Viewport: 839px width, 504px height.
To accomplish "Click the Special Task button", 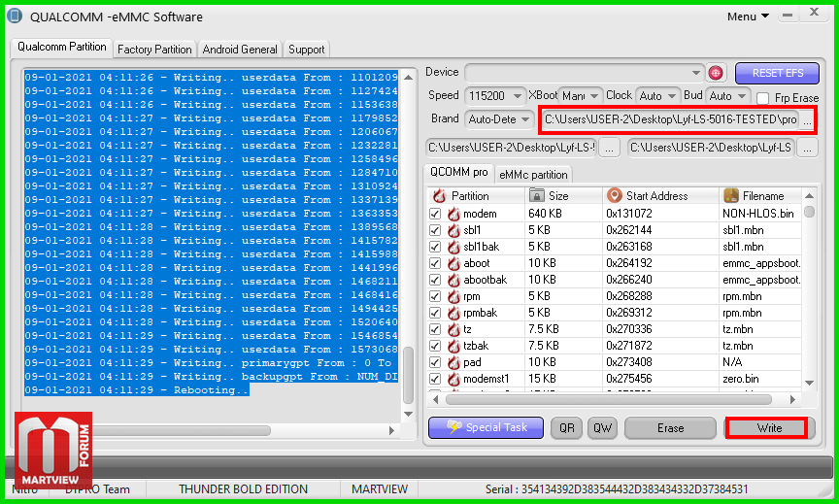I will click(486, 427).
